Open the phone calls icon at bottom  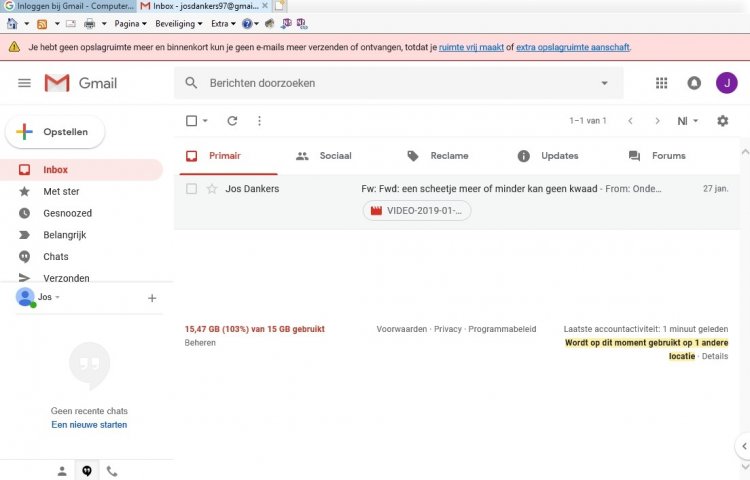(x=112, y=471)
